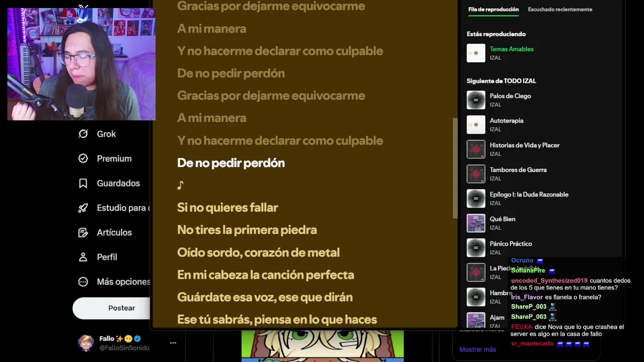This screenshot has width=644, height=362.
Task: Select Qué Bien track title
Action: 503,219
